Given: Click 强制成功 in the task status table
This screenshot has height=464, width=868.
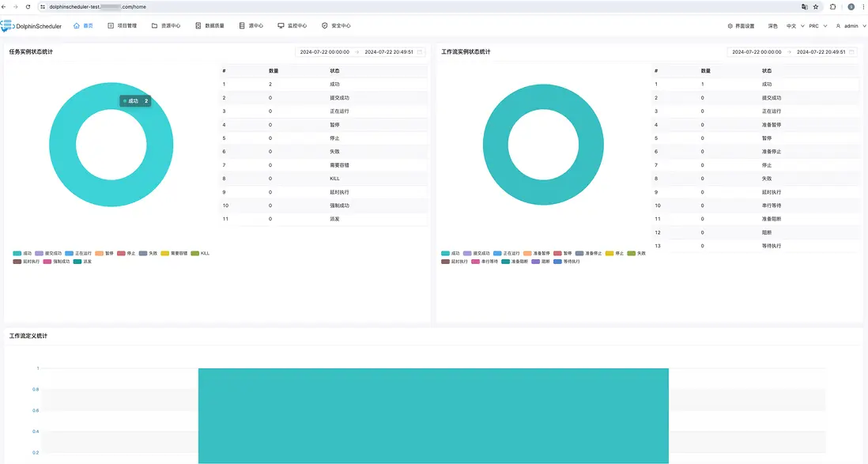Looking at the screenshot, I should 339,206.
